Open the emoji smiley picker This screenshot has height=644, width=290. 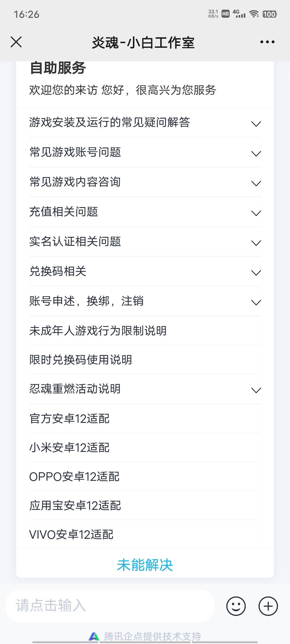point(236,606)
